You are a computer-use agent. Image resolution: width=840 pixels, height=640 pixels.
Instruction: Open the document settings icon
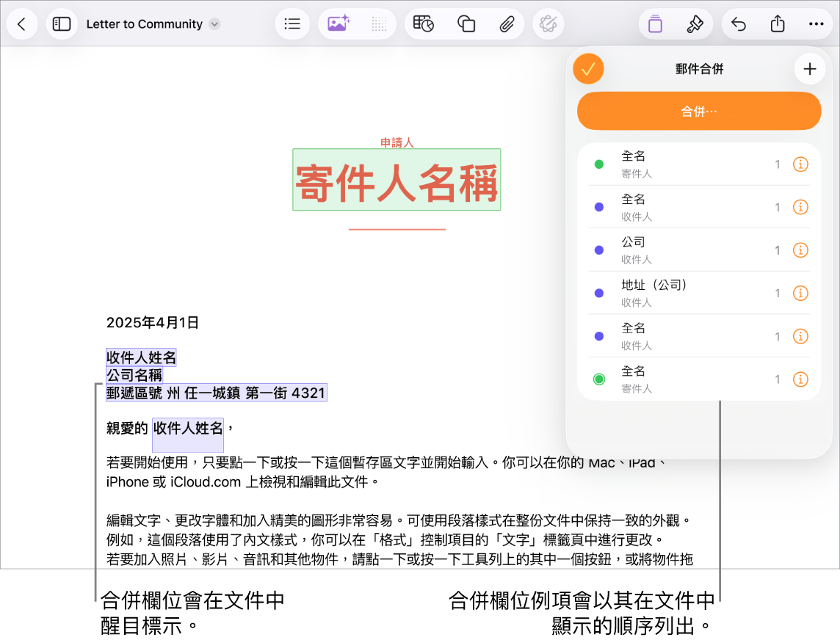pyautogui.click(x=654, y=23)
